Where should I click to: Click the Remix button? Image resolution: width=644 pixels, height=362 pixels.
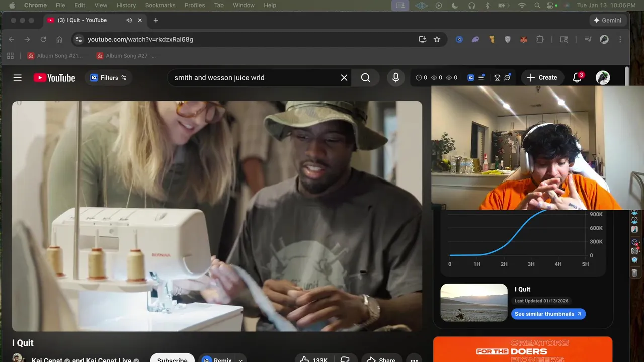pyautogui.click(x=216, y=358)
